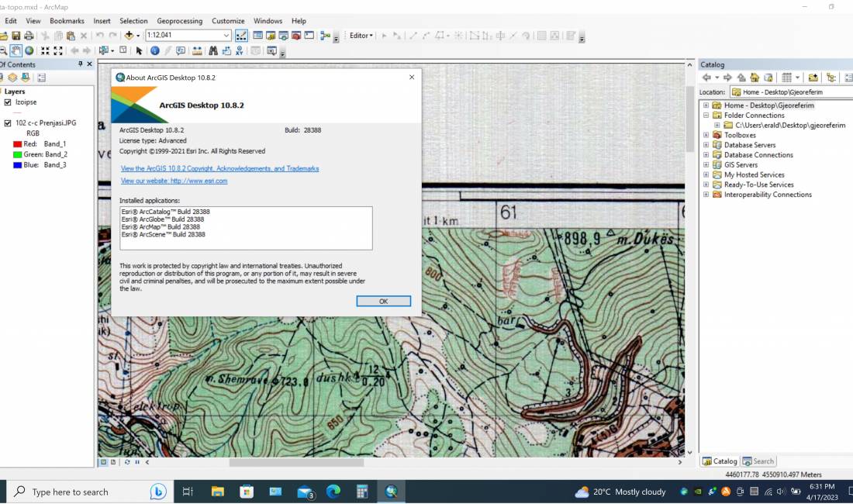853x504 pixels.
Task: Toggle the 102 c-c Prenjasi.JPG layer checkbox
Action: point(8,123)
